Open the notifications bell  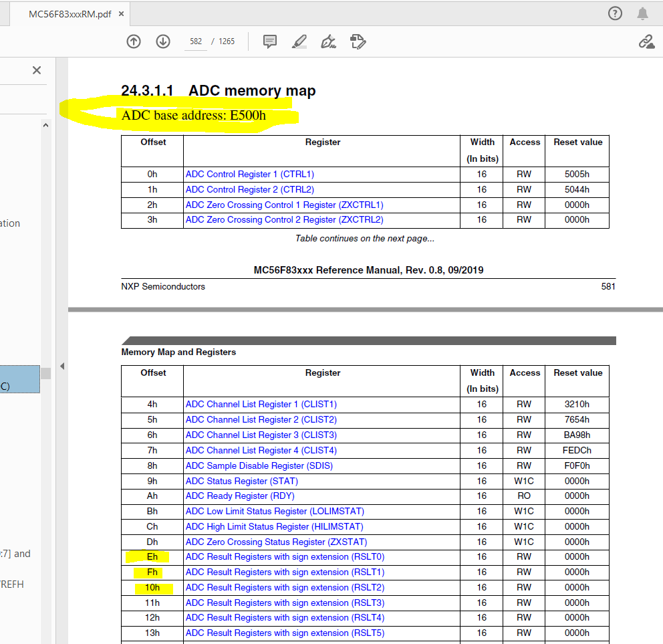(x=642, y=13)
